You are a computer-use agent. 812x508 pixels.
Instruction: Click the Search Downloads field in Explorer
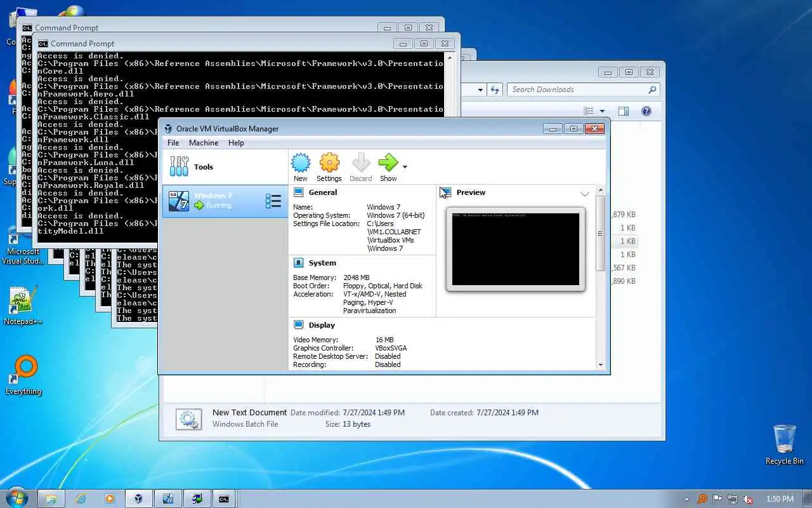click(583, 90)
